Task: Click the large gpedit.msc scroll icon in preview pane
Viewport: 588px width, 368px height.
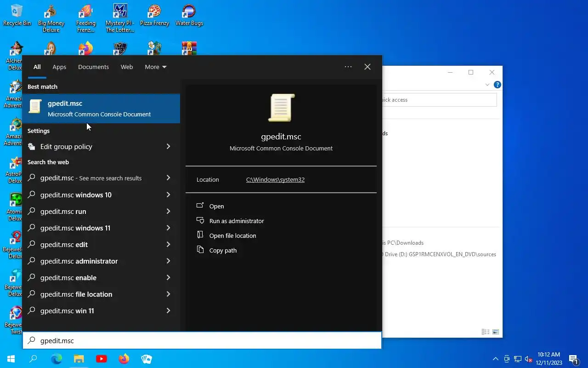Action: 281,108
